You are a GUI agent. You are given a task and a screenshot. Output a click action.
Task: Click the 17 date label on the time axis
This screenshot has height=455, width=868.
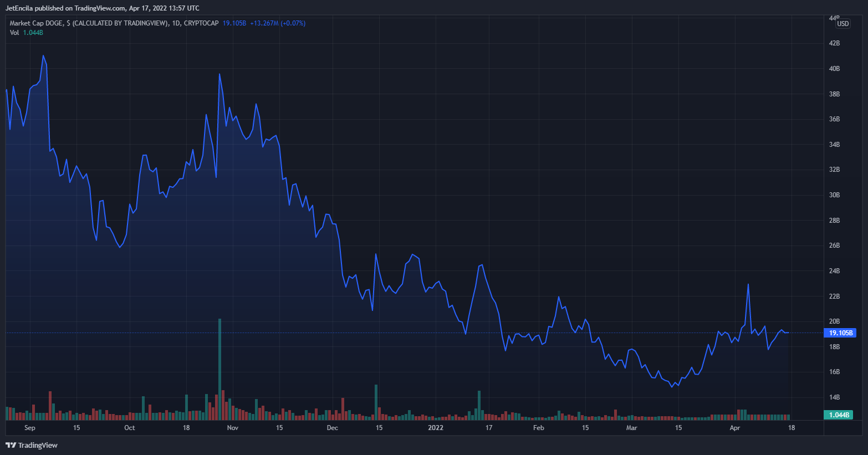click(x=489, y=428)
